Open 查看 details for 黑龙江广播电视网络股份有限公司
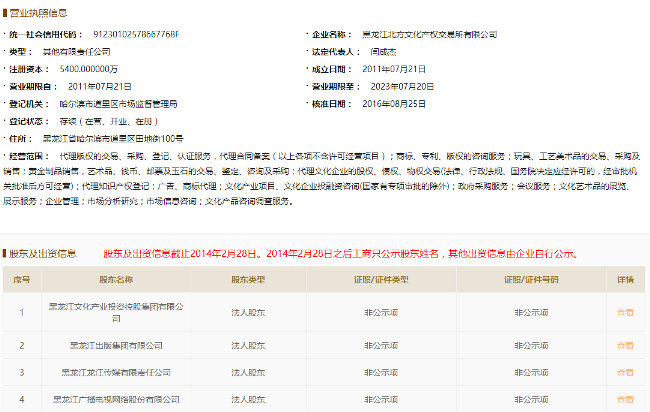 (x=625, y=400)
